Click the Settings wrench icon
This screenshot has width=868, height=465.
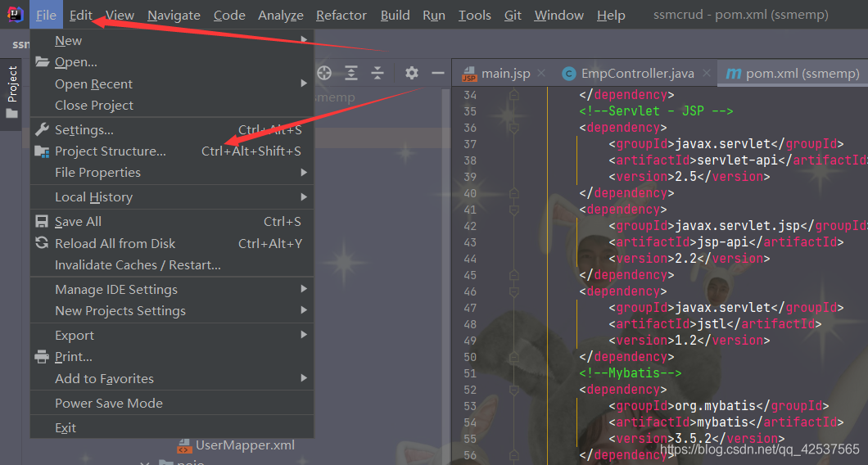click(x=42, y=129)
